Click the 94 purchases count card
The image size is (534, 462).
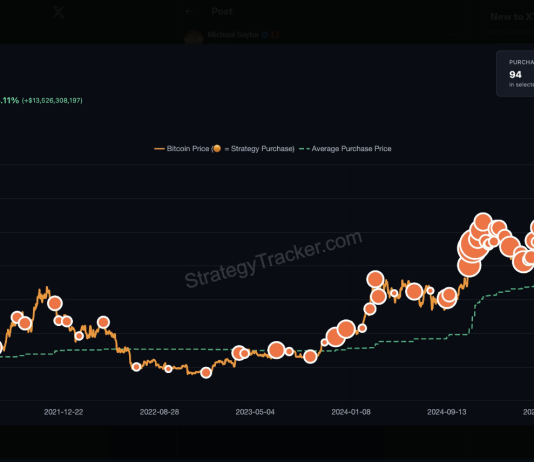point(515,74)
